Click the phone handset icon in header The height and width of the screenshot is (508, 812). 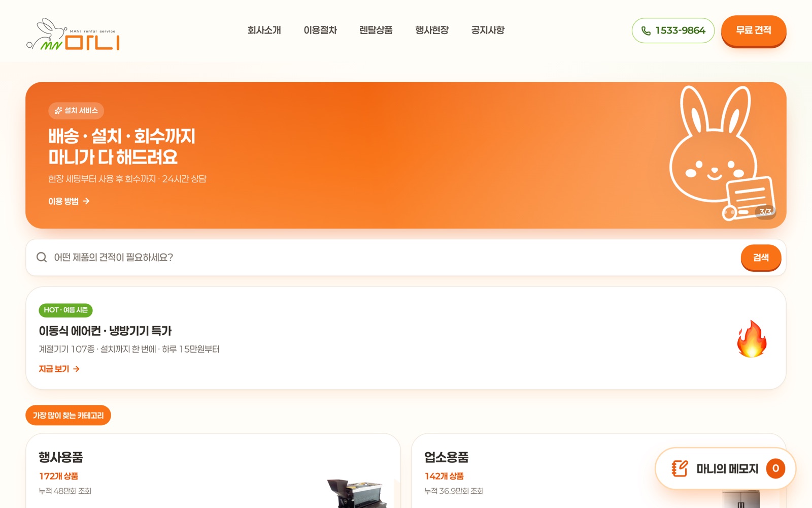(x=646, y=31)
